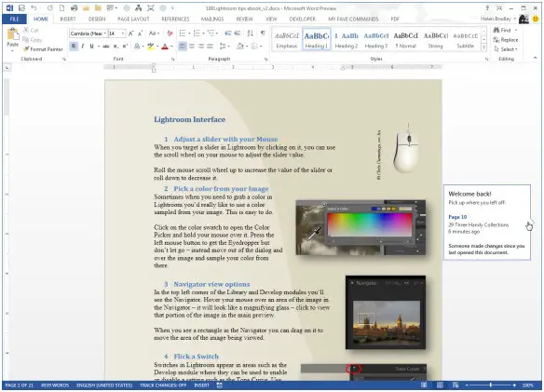Expand the Styles gallery more arrow
Image resolution: width=544 pixels, height=392 pixels.
tap(483, 47)
